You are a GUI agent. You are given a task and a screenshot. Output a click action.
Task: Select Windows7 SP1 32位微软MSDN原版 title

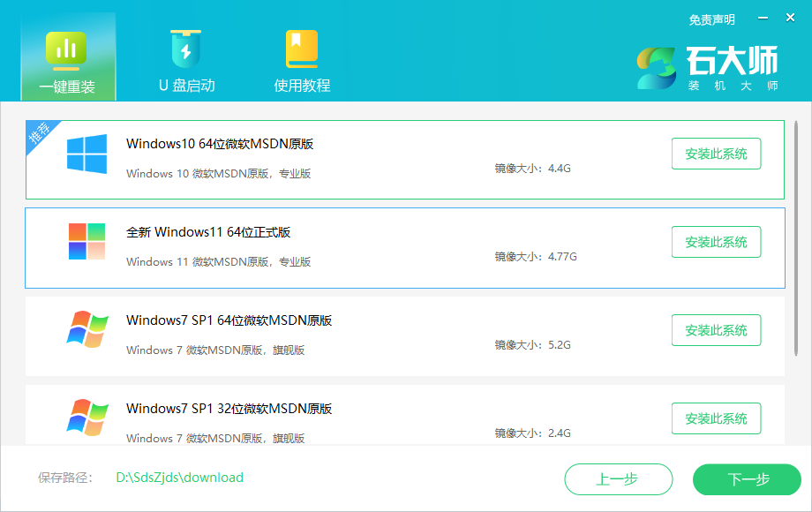(229, 409)
